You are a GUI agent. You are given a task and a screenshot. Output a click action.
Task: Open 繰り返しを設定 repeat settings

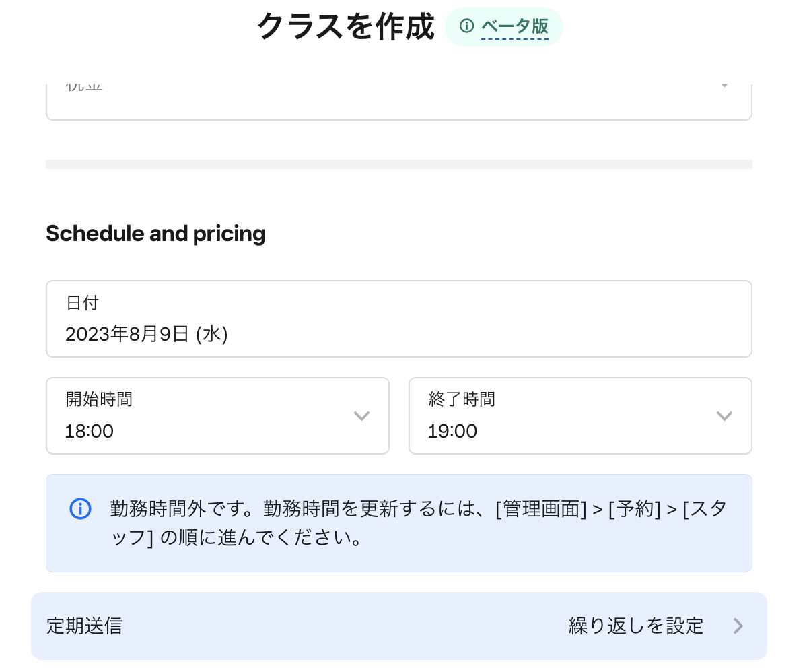[636, 626]
